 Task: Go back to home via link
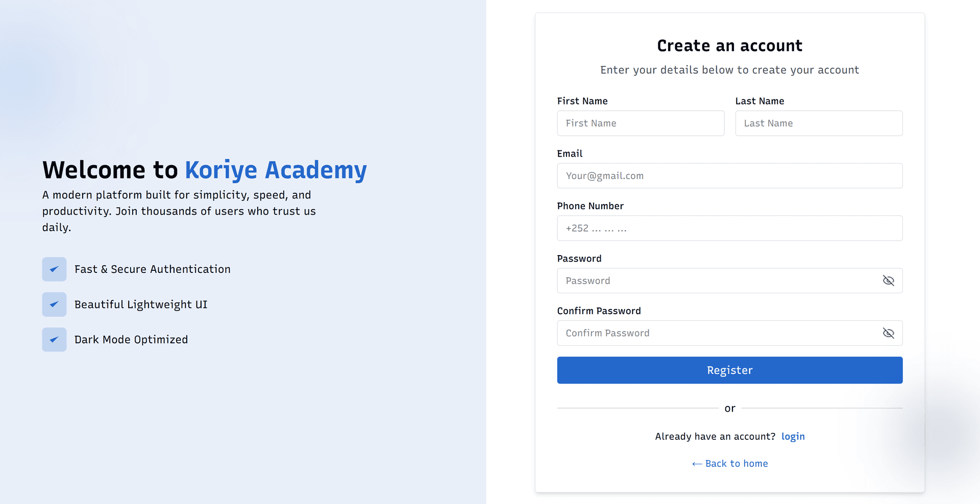point(730,464)
